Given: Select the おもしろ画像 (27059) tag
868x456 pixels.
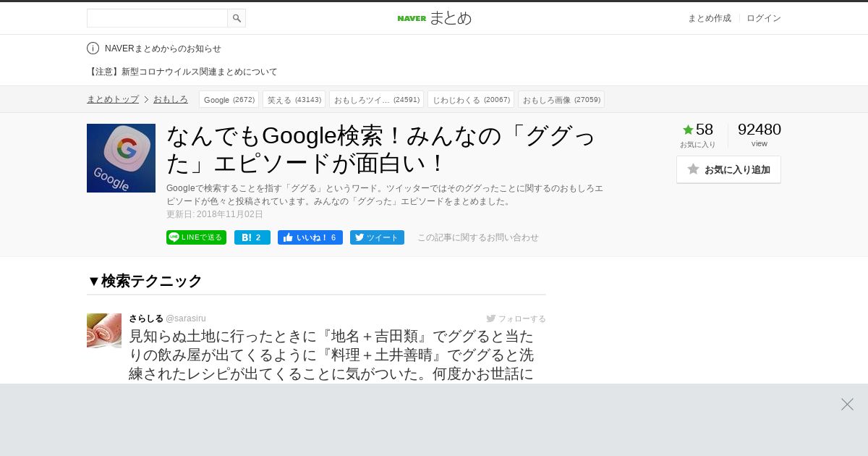Looking at the screenshot, I should point(561,99).
